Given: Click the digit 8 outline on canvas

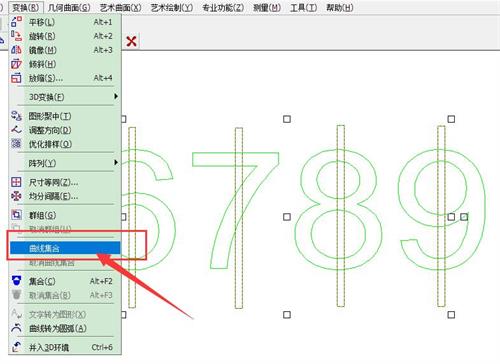Looking at the screenshot, I should click(x=339, y=209).
